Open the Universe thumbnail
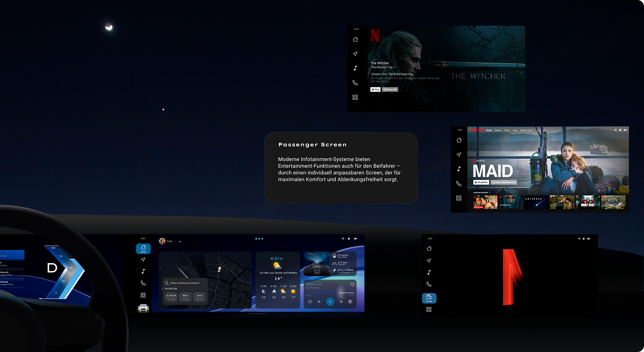644x352 pixels. pyautogui.click(x=536, y=202)
